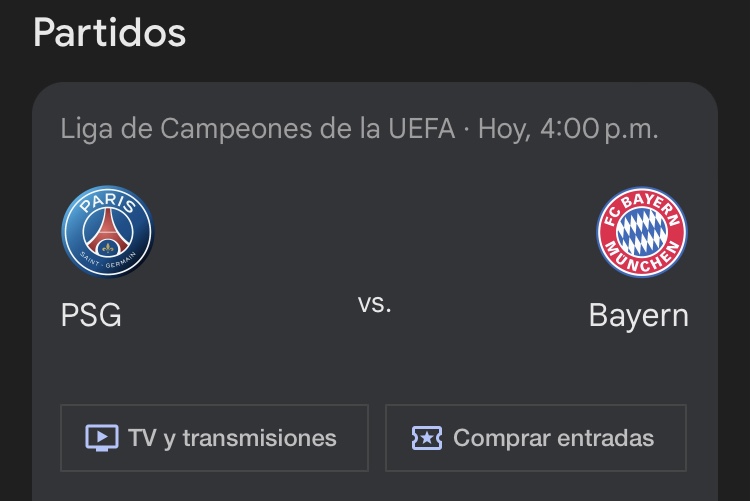This screenshot has width=750, height=501.
Task: Click the Partidos section heading
Action: 109,32
